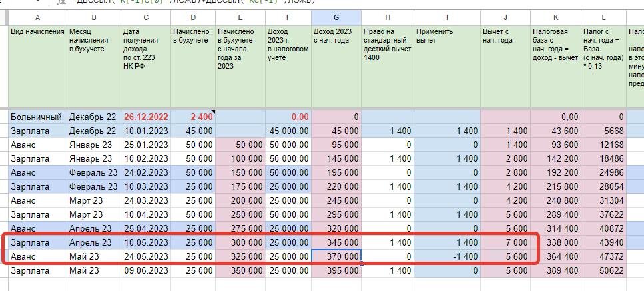Select cell '289 400'
Screen dimensions: 644x291
(555, 214)
